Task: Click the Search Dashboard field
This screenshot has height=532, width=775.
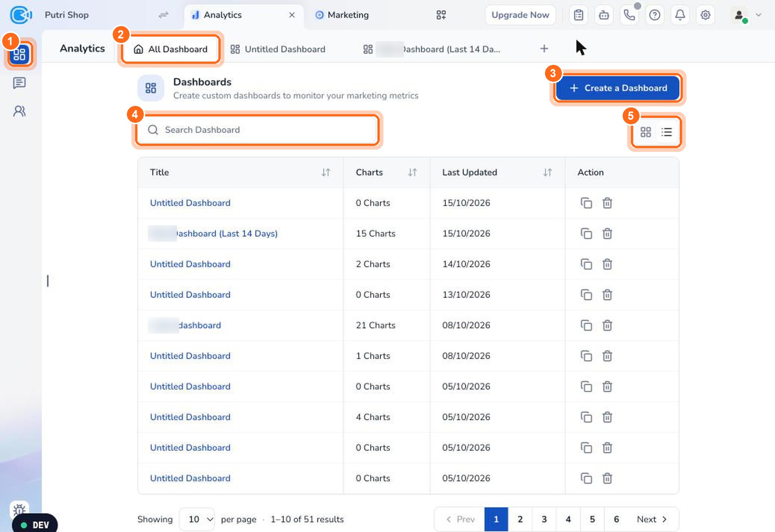Action: (x=257, y=130)
